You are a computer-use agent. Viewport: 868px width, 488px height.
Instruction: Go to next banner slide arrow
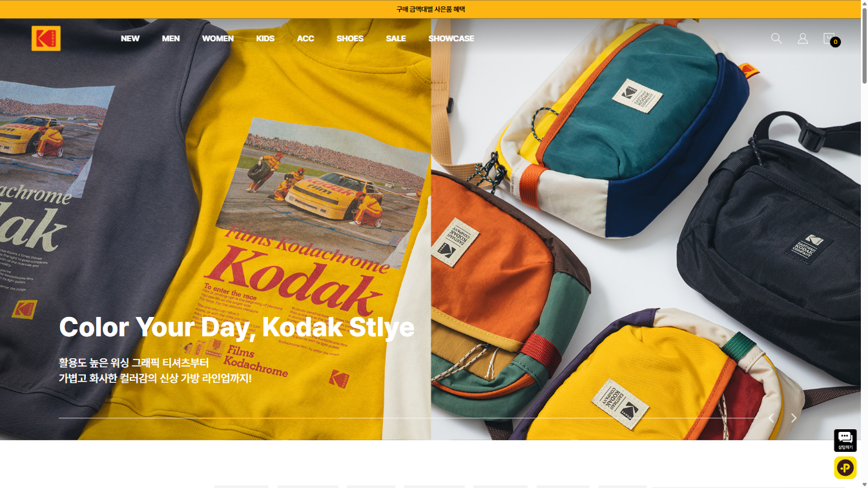pos(794,418)
